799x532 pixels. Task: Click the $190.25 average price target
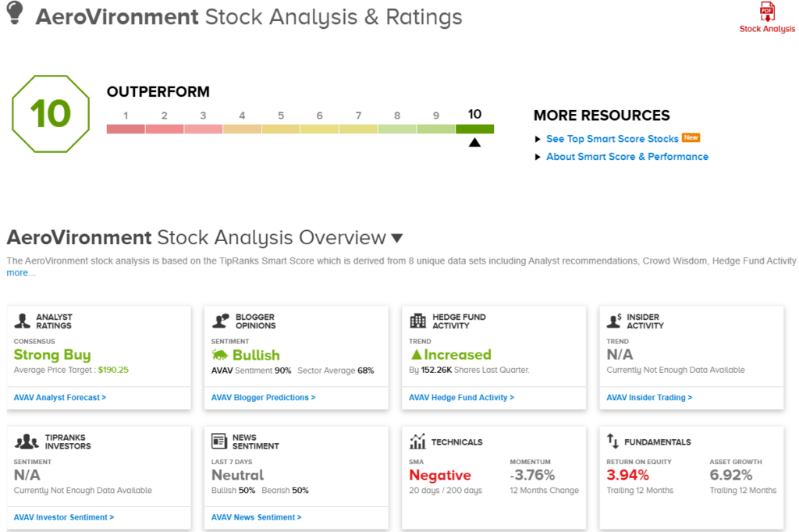tap(113, 370)
